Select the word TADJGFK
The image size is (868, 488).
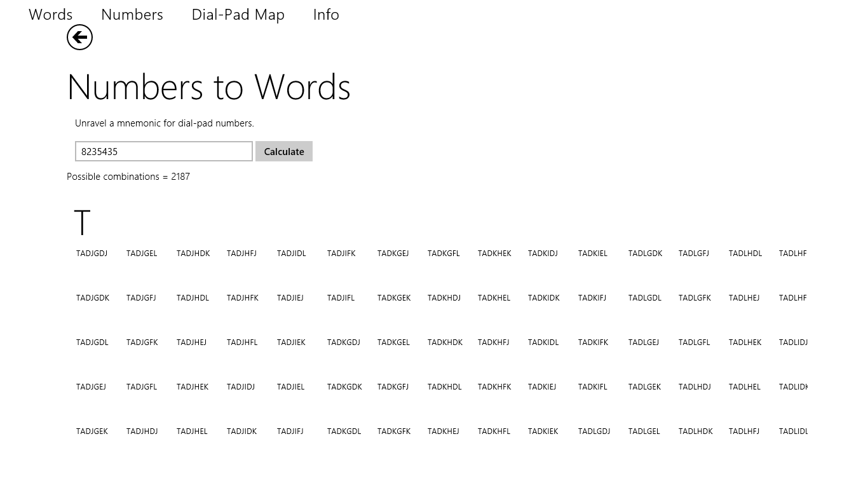coord(142,342)
